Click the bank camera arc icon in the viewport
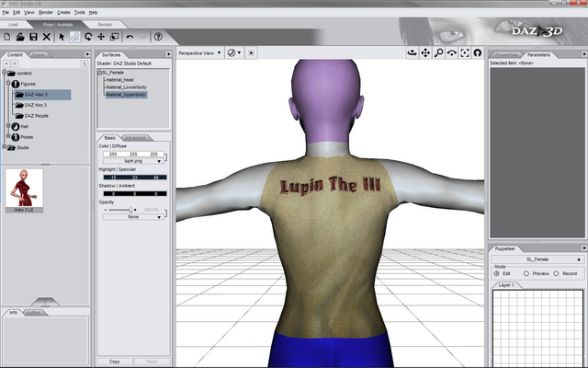Viewport: 588px width, 368px height. pos(451,53)
